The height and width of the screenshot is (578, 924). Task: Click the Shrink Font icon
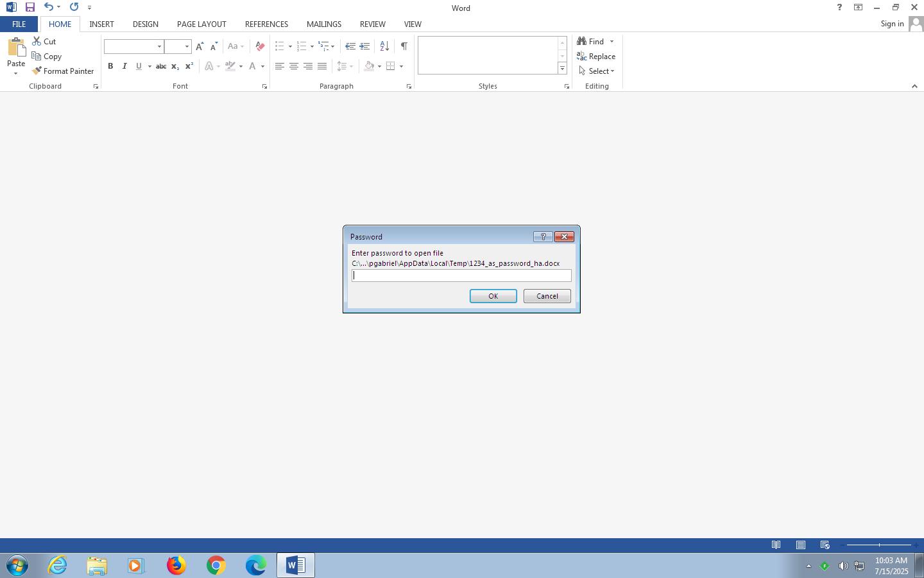(214, 46)
